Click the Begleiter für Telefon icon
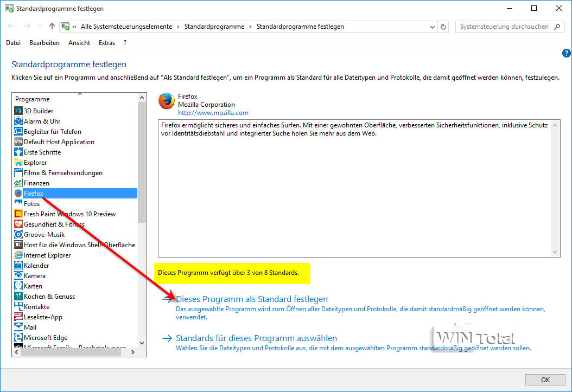Image resolution: width=572 pixels, height=392 pixels. click(18, 131)
